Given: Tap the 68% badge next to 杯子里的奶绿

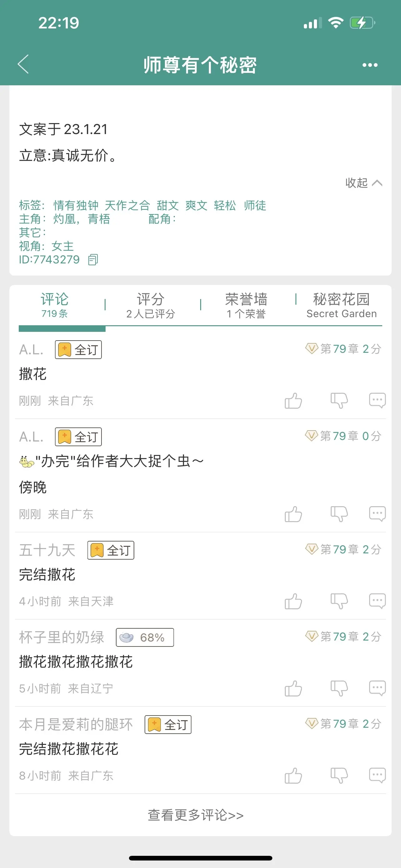Looking at the screenshot, I should click(x=145, y=637).
